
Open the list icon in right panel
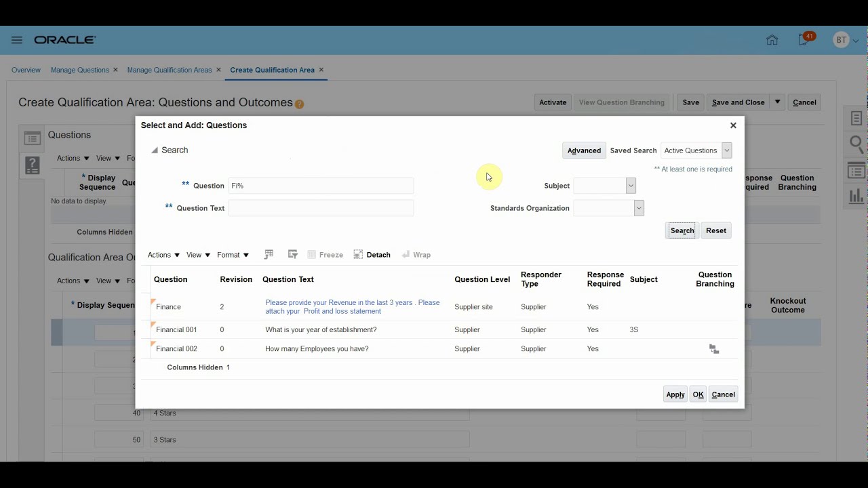click(856, 171)
